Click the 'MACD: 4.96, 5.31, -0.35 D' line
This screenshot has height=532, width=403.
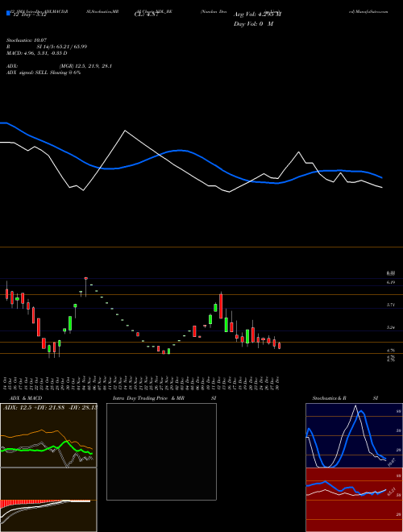(x=36, y=53)
